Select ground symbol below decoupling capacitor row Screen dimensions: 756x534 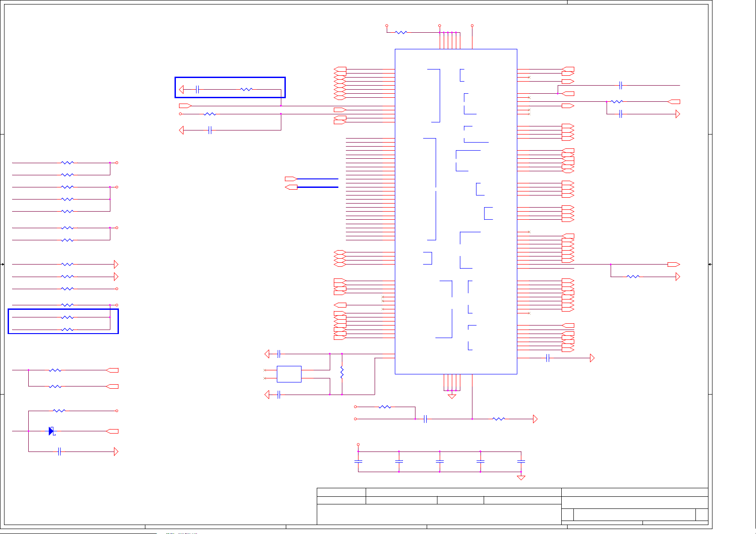click(x=521, y=478)
